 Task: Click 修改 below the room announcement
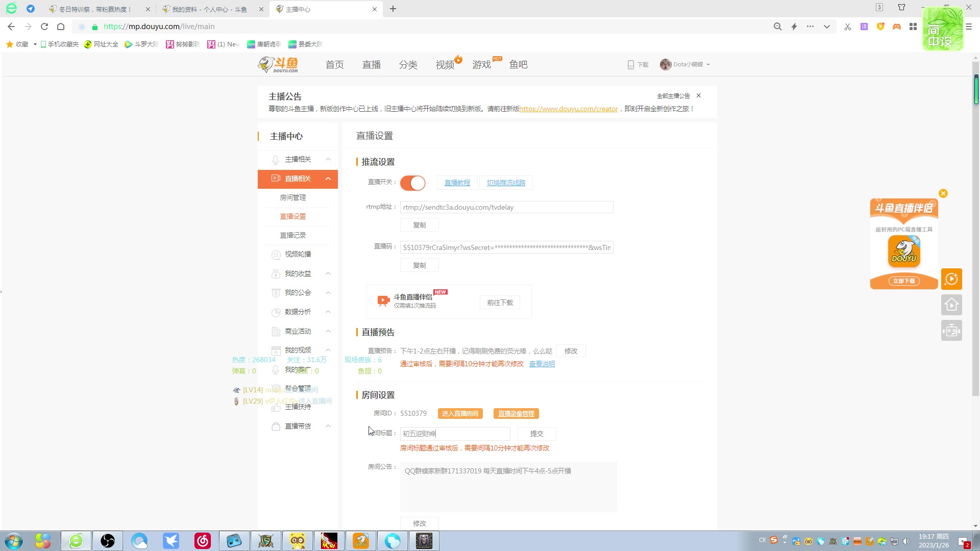point(420,523)
